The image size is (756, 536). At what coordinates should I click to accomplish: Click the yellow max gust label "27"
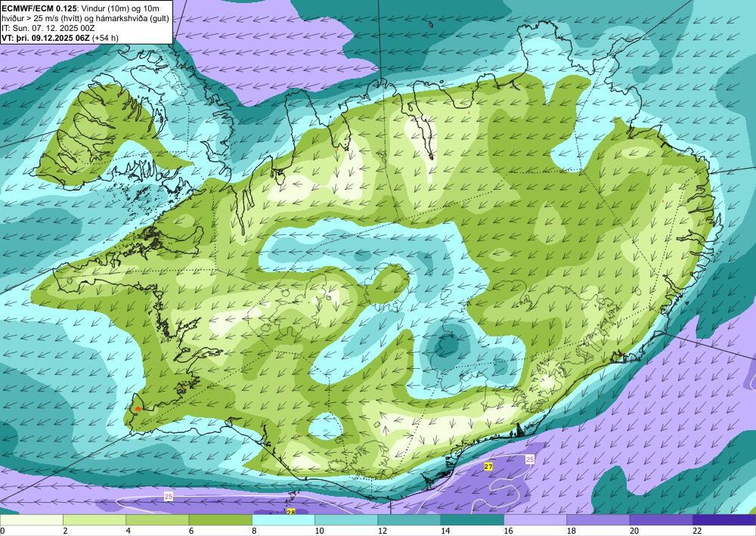coord(488,466)
